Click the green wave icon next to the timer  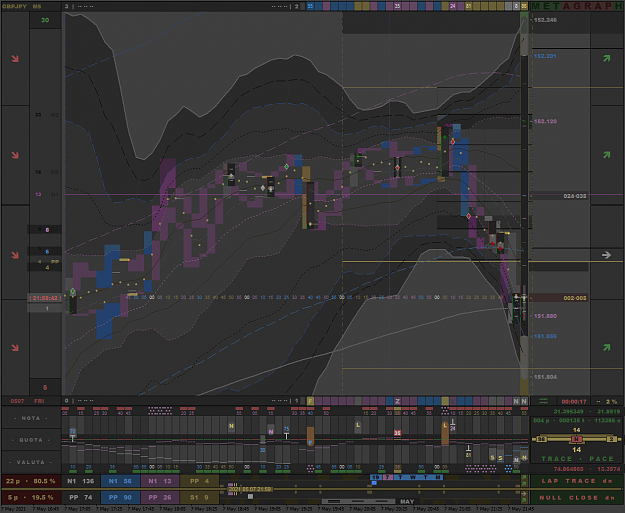[x=543, y=401]
